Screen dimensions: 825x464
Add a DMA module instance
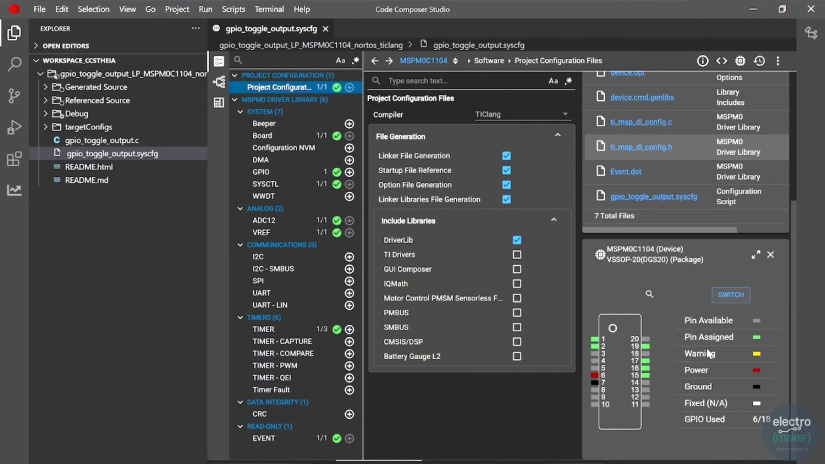[x=349, y=160]
